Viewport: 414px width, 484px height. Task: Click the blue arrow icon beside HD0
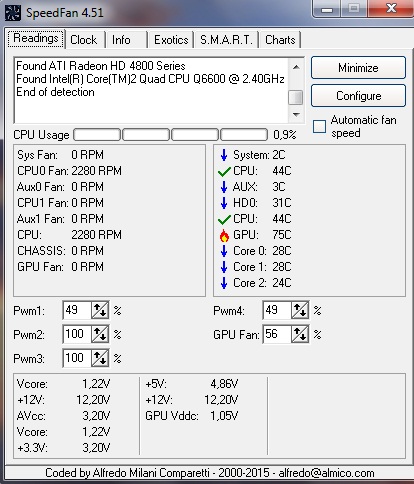coord(224,203)
